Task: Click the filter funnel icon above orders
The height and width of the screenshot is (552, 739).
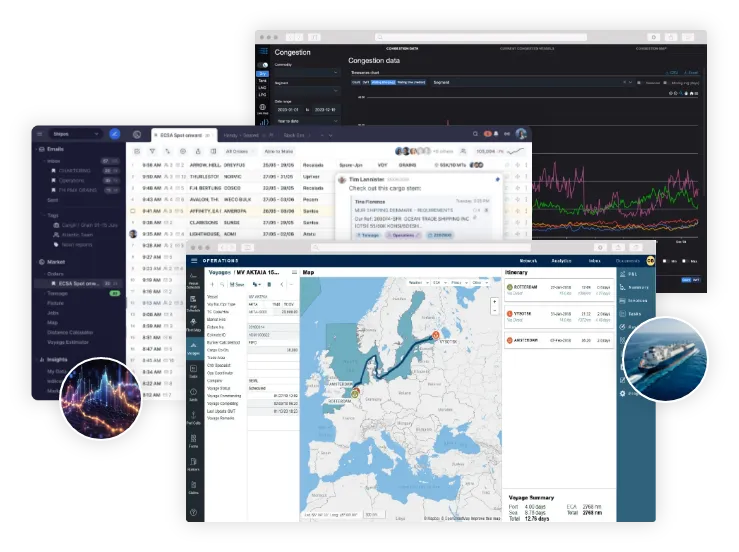Action: coord(151,151)
